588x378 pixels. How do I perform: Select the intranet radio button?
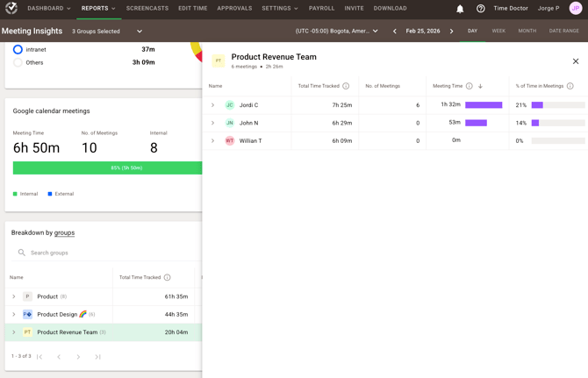[x=18, y=49]
